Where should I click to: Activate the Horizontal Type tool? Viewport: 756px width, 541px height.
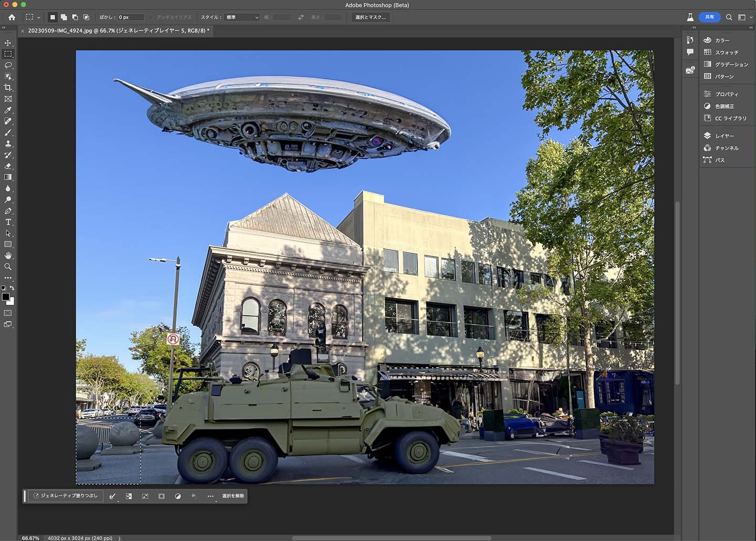pos(8,222)
